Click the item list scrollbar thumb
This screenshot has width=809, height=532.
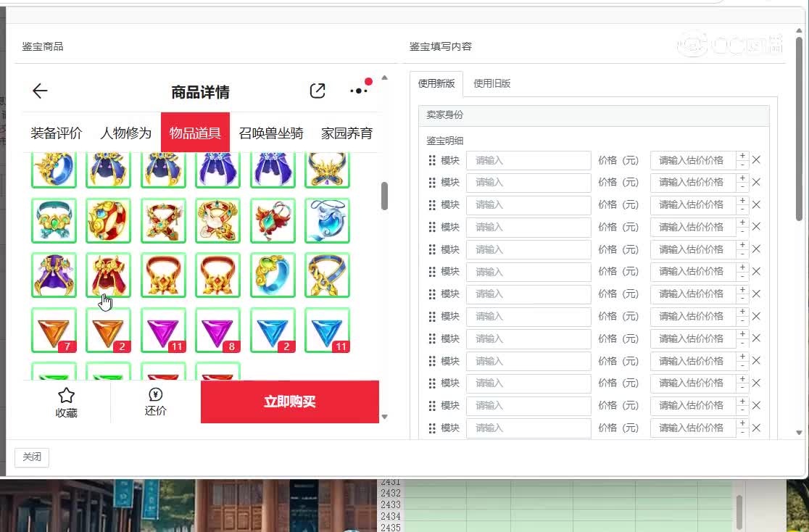pos(384,196)
